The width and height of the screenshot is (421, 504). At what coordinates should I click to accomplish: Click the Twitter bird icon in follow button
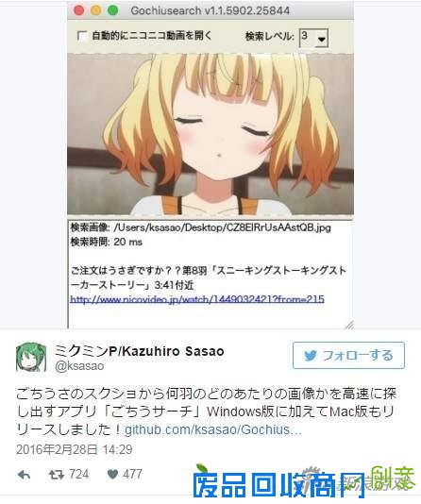[x=311, y=356]
